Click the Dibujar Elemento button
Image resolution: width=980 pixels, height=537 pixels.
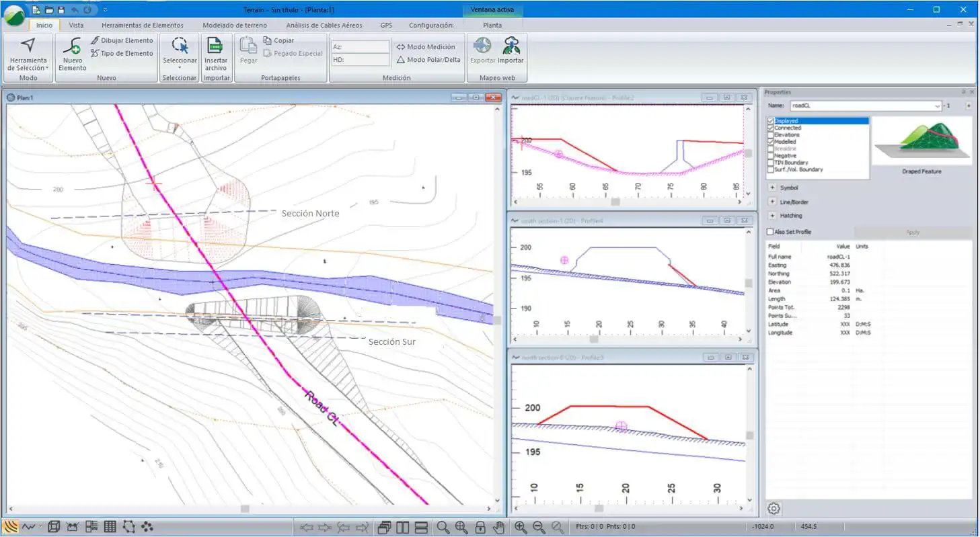pos(122,40)
